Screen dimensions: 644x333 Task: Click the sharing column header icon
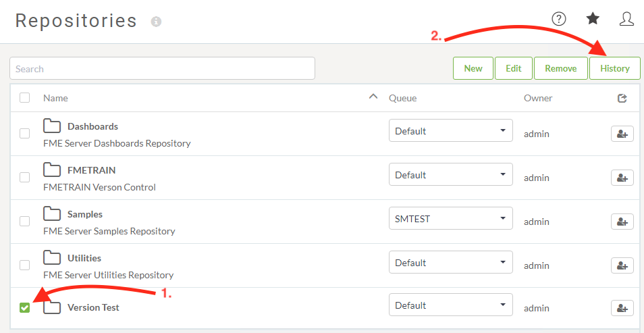622,98
